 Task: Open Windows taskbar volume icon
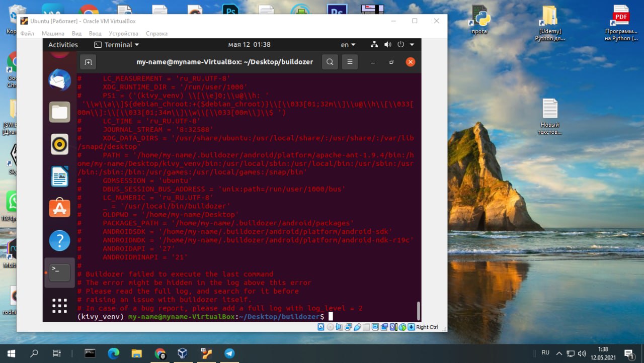click(x=582, y=353)
